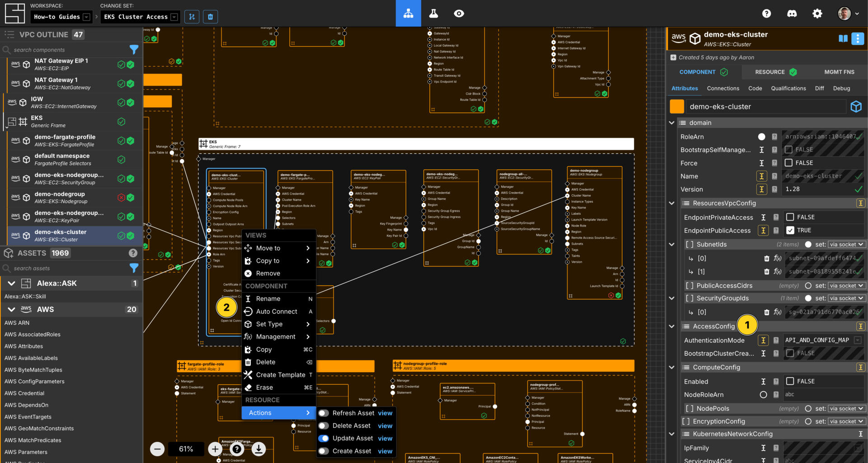868x463 pixels.
Task: Open the EKS Cluster Access change set dropdown
Action: 140,17
